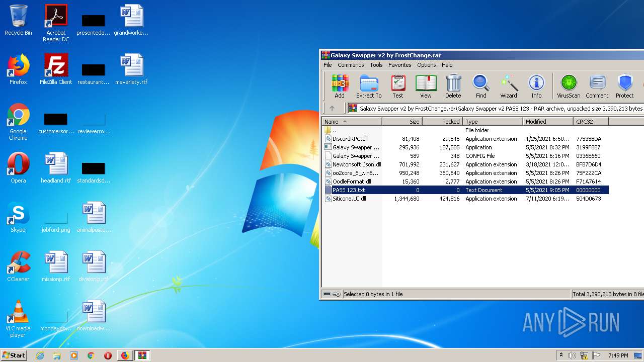Select DiscordRPC.dll in the file list

click(x=465, y=139)
